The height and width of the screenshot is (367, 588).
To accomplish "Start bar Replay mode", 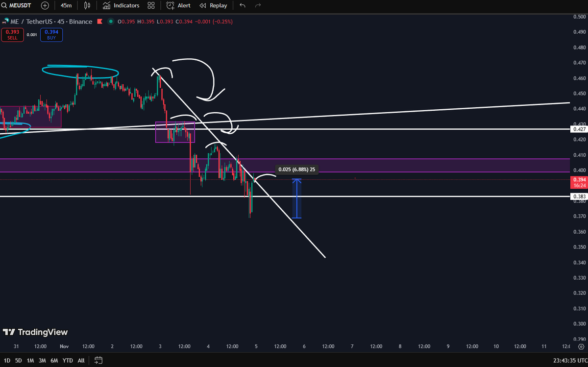I will [x=213, y=5].
